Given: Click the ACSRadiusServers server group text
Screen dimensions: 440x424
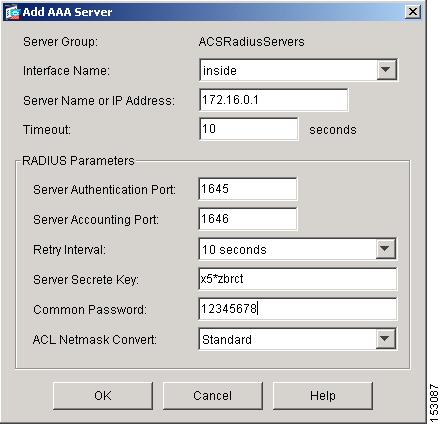Looking at the screenshot, I should (x=251, y=42).
